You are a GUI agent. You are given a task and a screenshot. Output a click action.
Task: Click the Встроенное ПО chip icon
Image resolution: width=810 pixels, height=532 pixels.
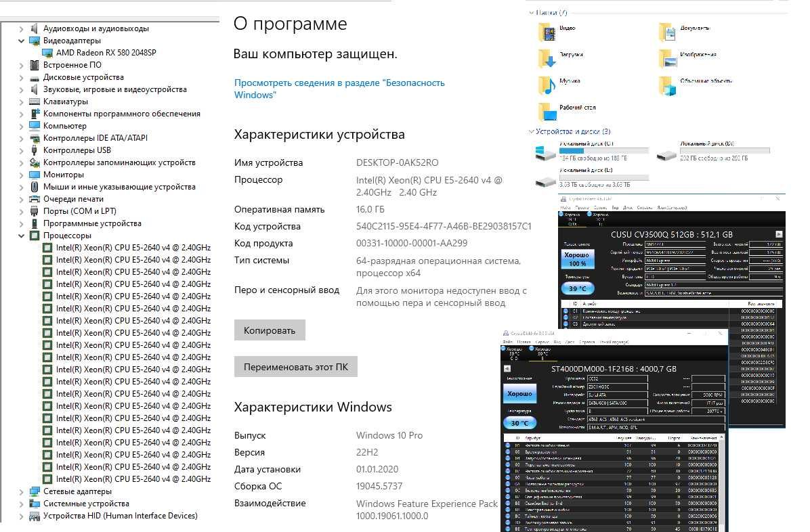tap(35, 65)
